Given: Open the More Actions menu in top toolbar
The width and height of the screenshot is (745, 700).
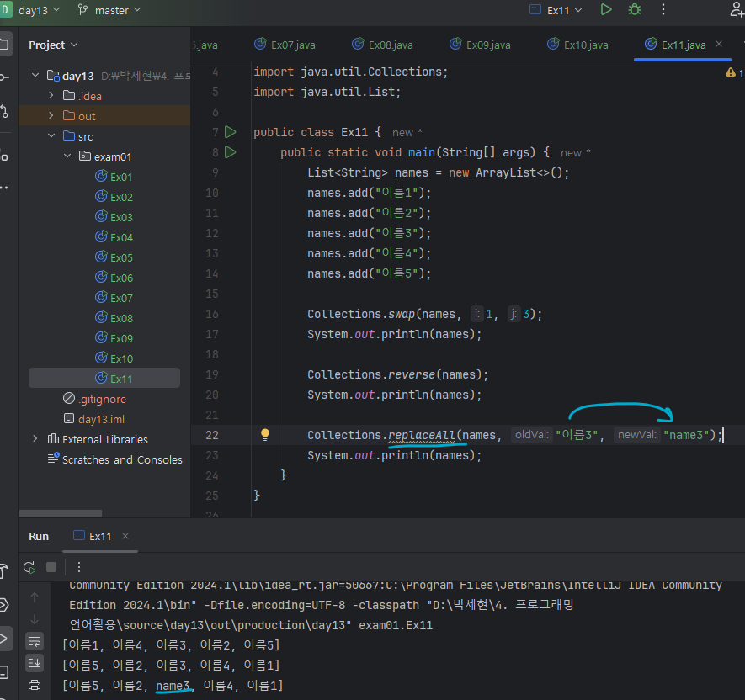Looking at the screenshot, I should point(664,10).
